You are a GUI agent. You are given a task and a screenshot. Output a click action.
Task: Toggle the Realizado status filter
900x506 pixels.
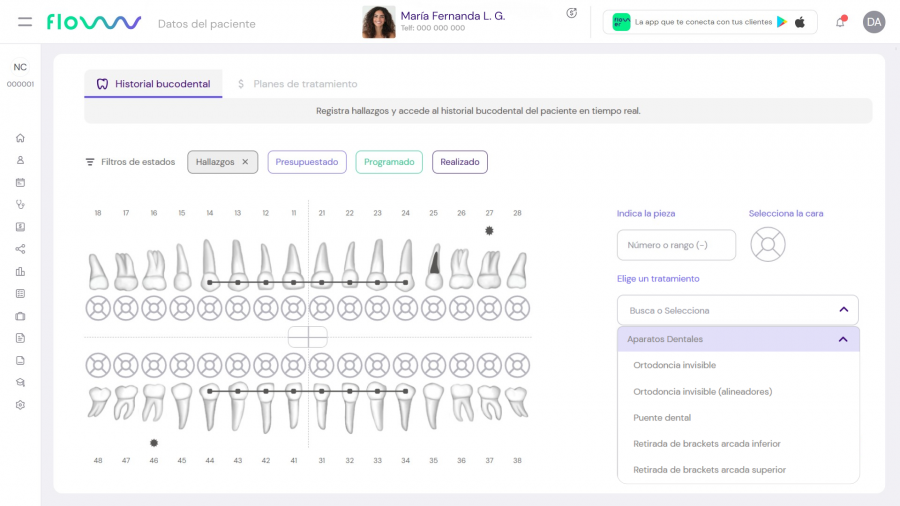460,162
